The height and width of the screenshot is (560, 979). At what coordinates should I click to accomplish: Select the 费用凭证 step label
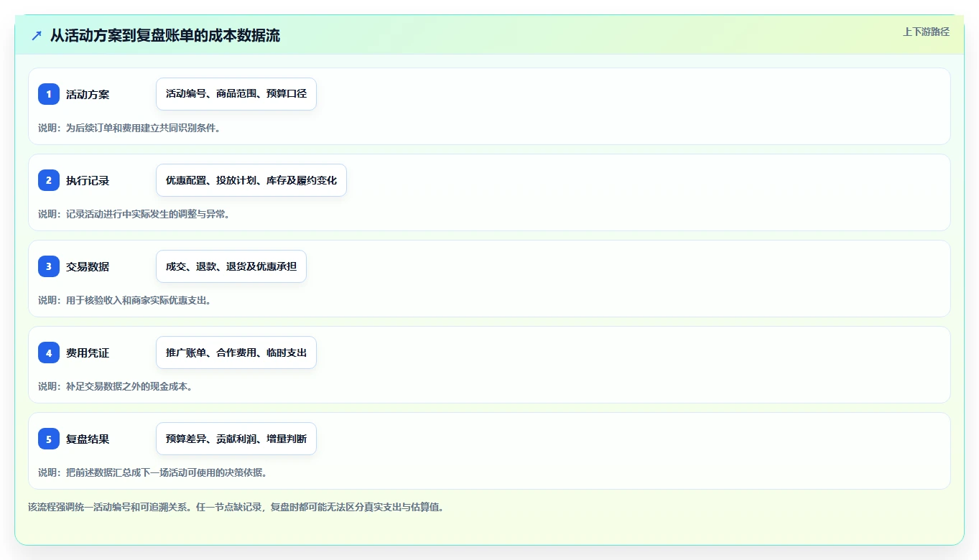click(x=88, y=353)
